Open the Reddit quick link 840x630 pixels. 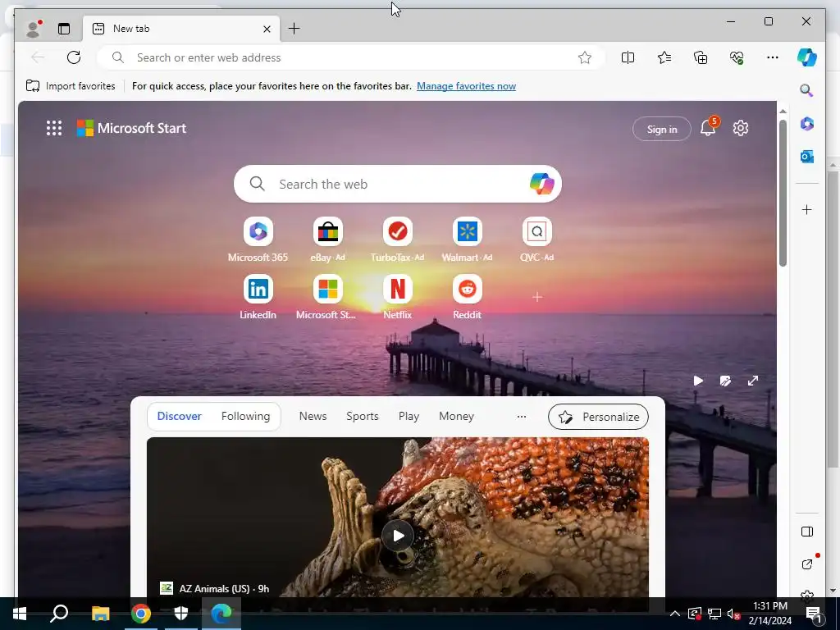[467, 297]
